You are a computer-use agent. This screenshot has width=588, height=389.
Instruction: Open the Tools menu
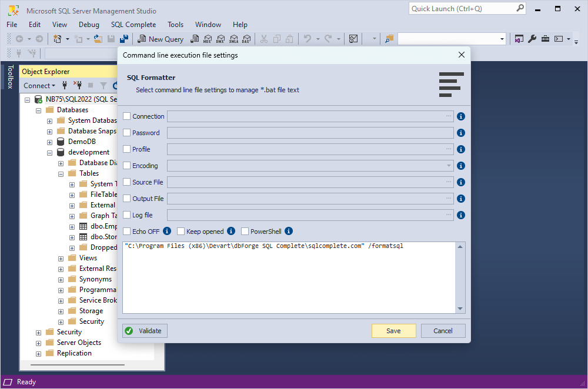[175, 24]
